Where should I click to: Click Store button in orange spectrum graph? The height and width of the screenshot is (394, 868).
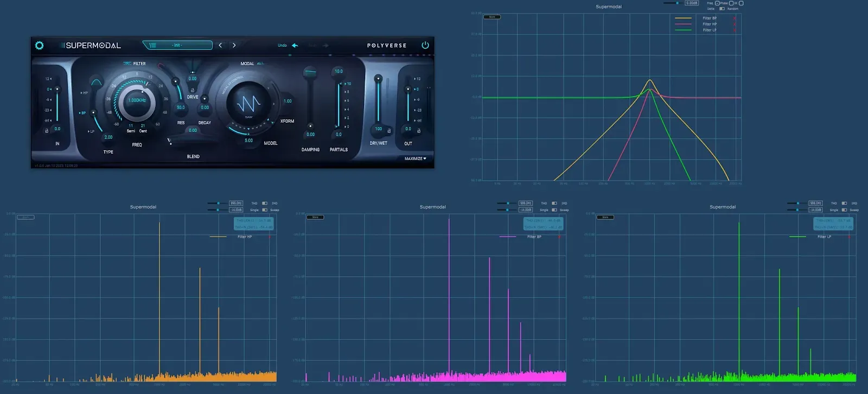point(25,217)
